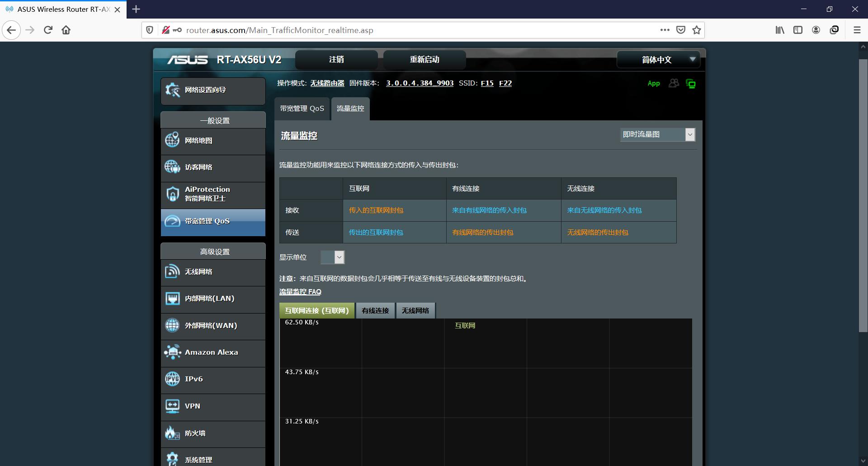Click the firmware version 3.0.0.4.384_9903 link
The width and height of the screenshot is (868, 466).
tap(420, 83)
